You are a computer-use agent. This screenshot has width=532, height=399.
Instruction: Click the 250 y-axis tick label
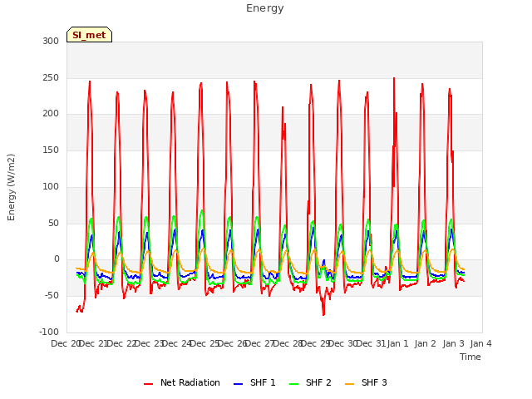pyautogui.click(x=51, y=77)
